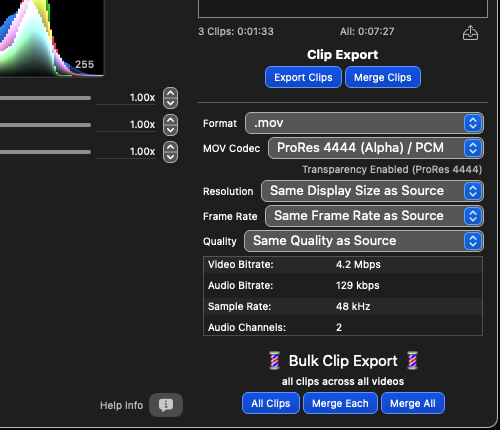Click the first 1.00x slider track
The width and height of the screenshot is (500, 430).
pyautogui.click(x=45, y=98)
